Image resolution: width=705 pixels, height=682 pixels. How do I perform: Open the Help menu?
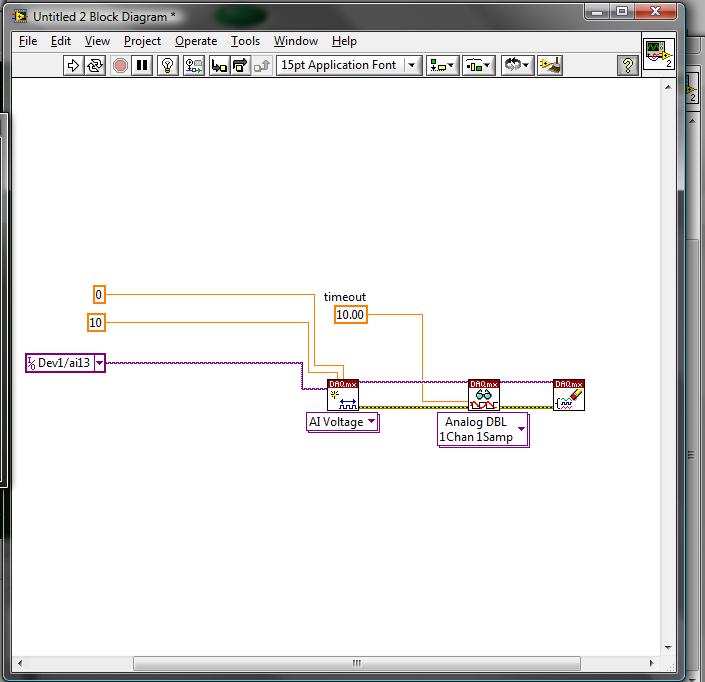(x=344, y=41)
